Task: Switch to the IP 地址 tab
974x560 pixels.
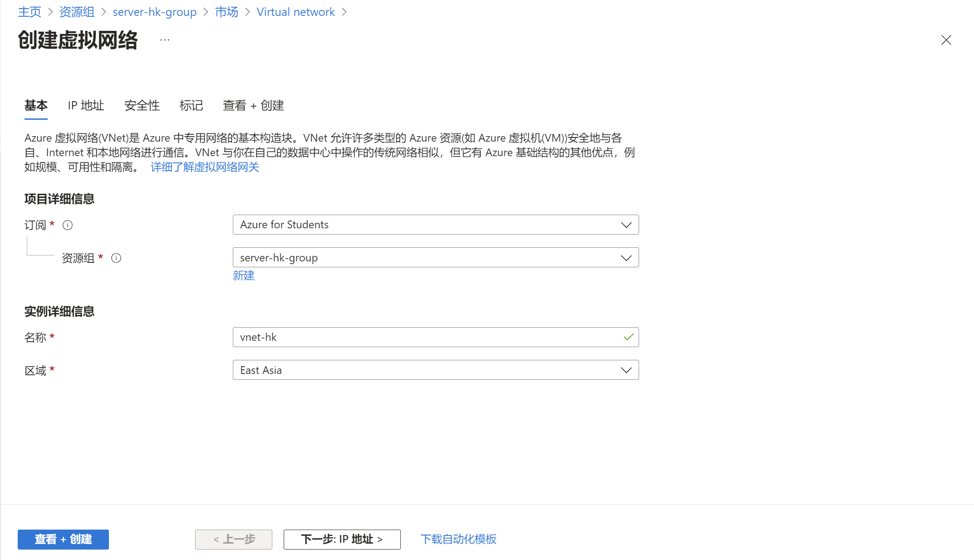Action: coord(86,105)
